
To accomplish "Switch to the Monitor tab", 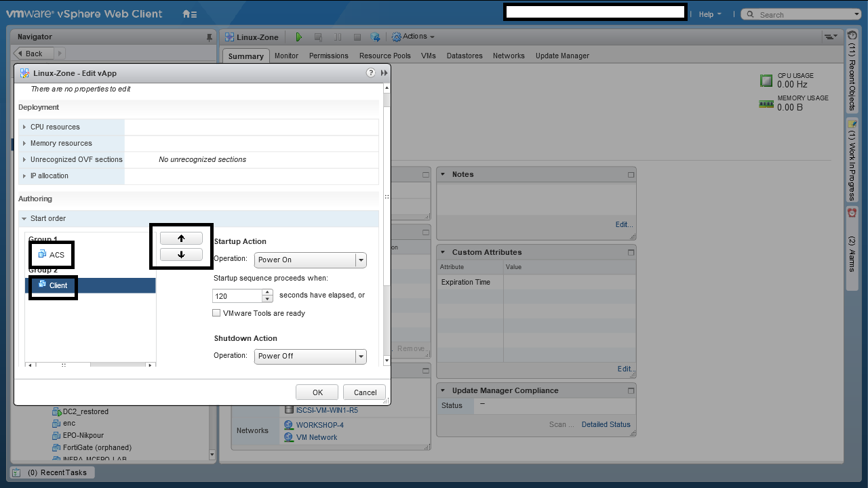I will [286, 56].
